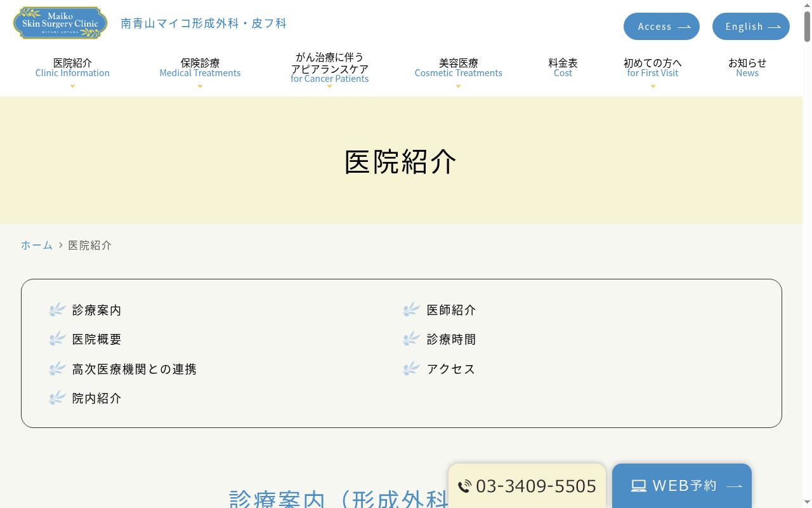Click the leaf icon beside 医院概要
The height and width of the screenshot is (508, 812).
click(x=57, y=339)
